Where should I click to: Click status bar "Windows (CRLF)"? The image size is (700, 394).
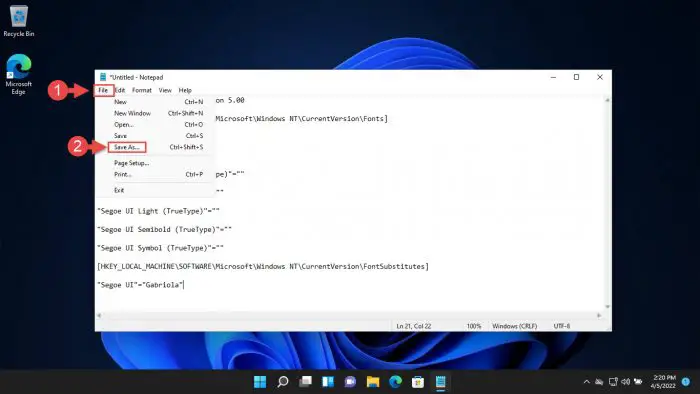515,326
